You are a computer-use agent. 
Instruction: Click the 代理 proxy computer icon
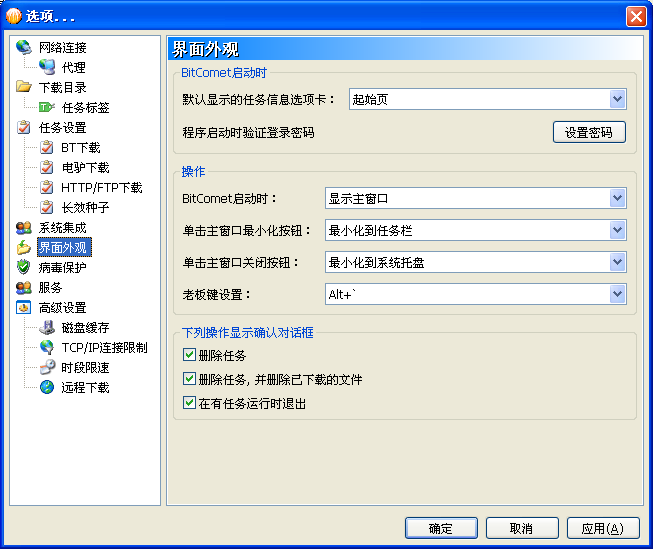(47, 67)
